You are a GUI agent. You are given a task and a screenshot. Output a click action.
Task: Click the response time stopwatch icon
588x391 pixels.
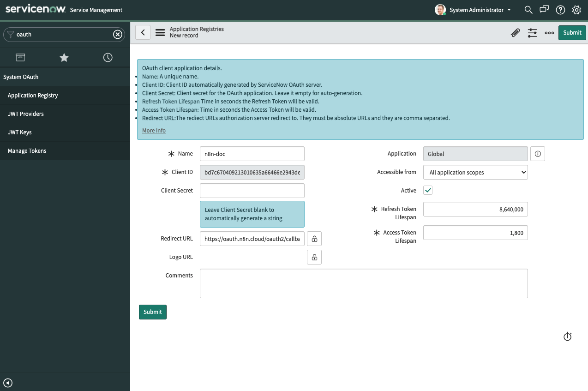click(x=568, y=337)
